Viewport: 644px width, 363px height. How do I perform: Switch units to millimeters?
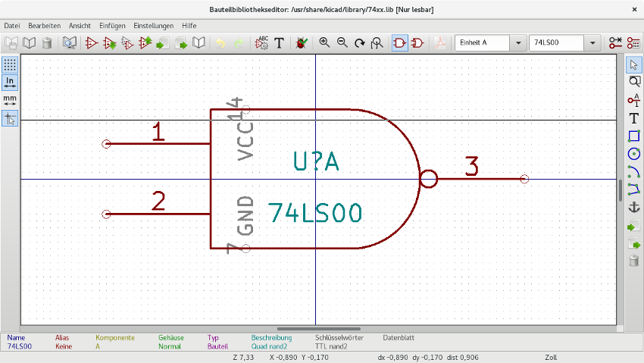click(10, 100)
